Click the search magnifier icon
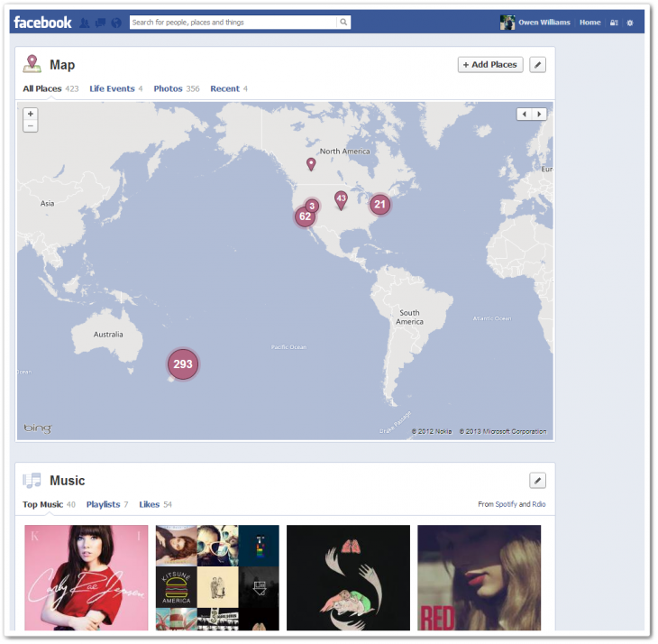The image size is (658, 644). pyautogui.click(x=343, y=23)
